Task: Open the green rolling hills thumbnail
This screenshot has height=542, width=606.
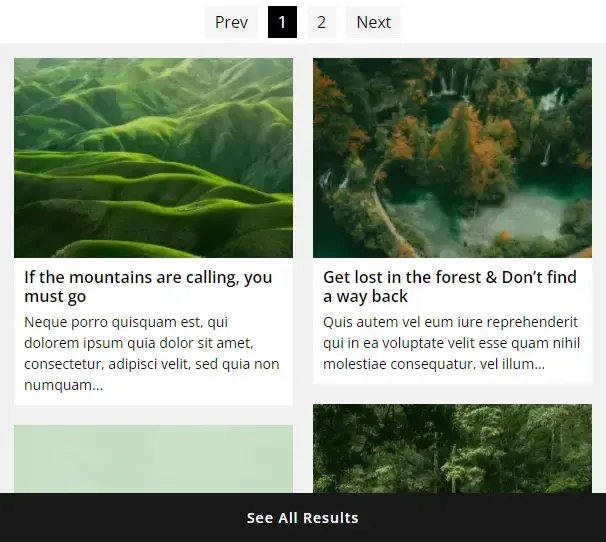Action: coord(153,157)
